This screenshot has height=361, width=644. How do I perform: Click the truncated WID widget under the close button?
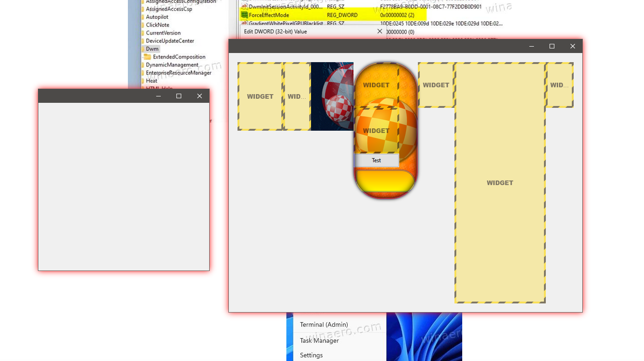[x=560, y=85]
